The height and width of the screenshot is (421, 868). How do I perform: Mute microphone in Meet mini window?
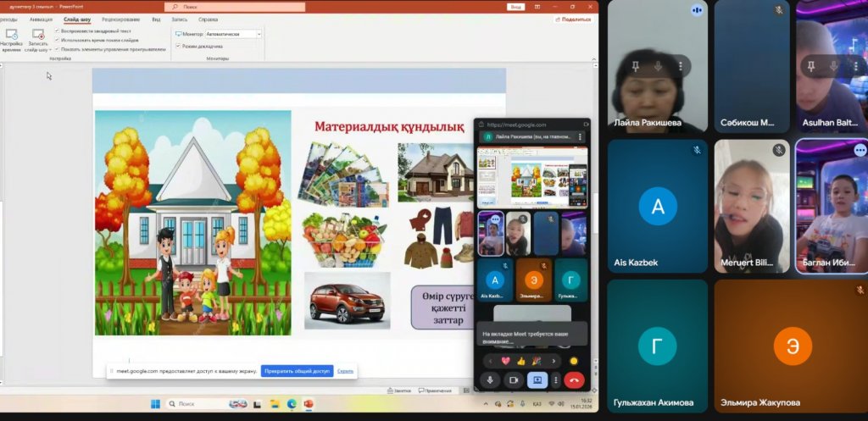[490, 380]
